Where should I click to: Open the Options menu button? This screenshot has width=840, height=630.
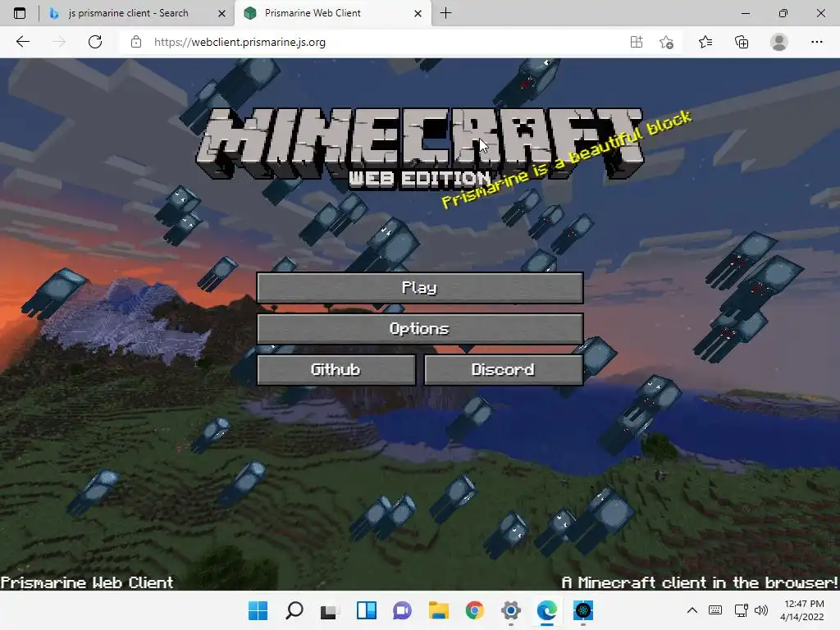pyautogui.click(x=420, y=328)
